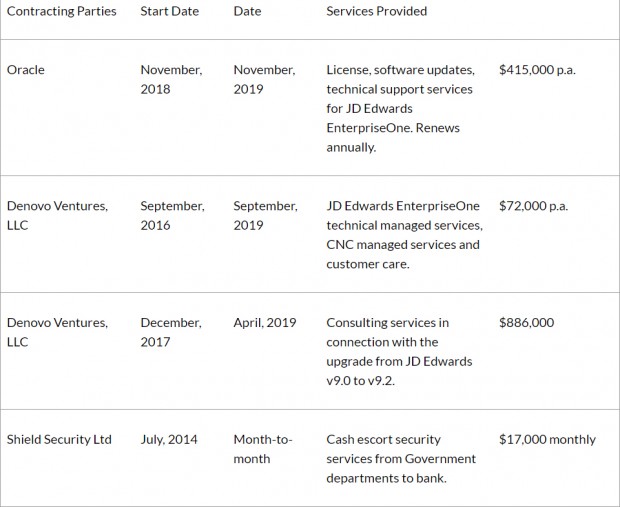Select the Month-to-month end date

click(263, 449)
